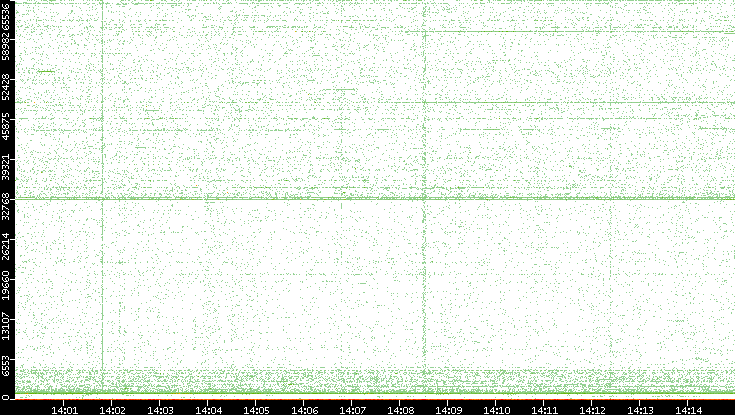The image size is (735, 415).
Task: Click the 14:07 label on time axis
Action: click(352, 410)
